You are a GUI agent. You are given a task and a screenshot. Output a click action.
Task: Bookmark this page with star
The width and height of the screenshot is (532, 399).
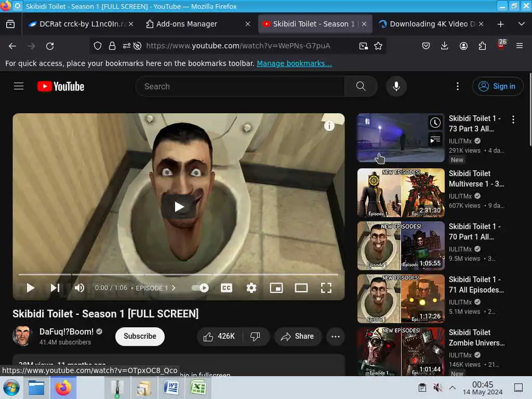pos(378,46)
